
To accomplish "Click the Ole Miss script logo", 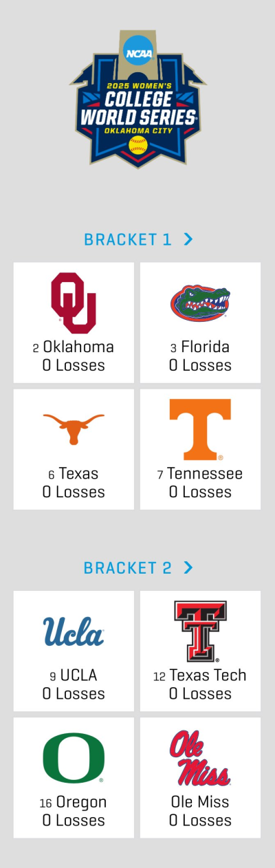I will pos(200,757).
